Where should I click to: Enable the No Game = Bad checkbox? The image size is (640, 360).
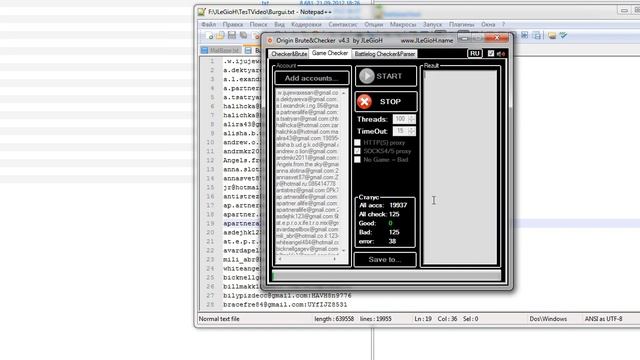[x=358, y=160]
